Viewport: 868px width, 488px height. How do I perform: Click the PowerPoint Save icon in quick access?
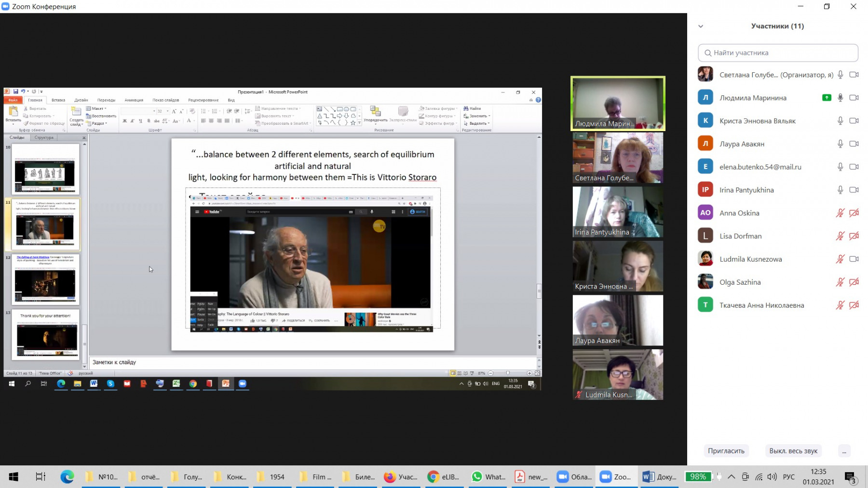tap(15, 92)
